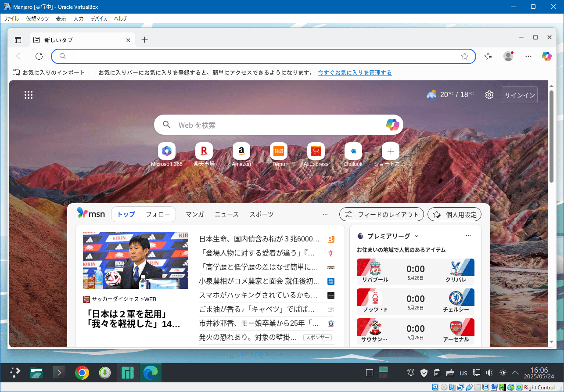
Task: Switch to スポーツ tab
Action: (x=262, y=214)
